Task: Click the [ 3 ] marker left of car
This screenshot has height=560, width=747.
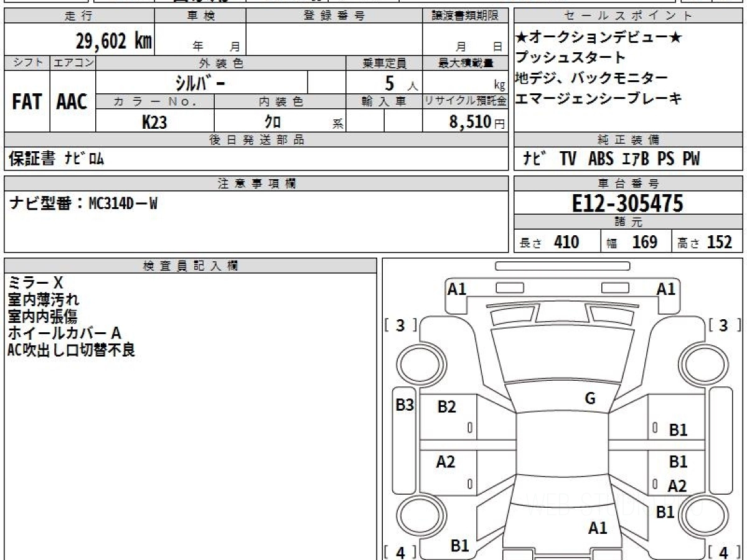Action: [x=401, y=325]
